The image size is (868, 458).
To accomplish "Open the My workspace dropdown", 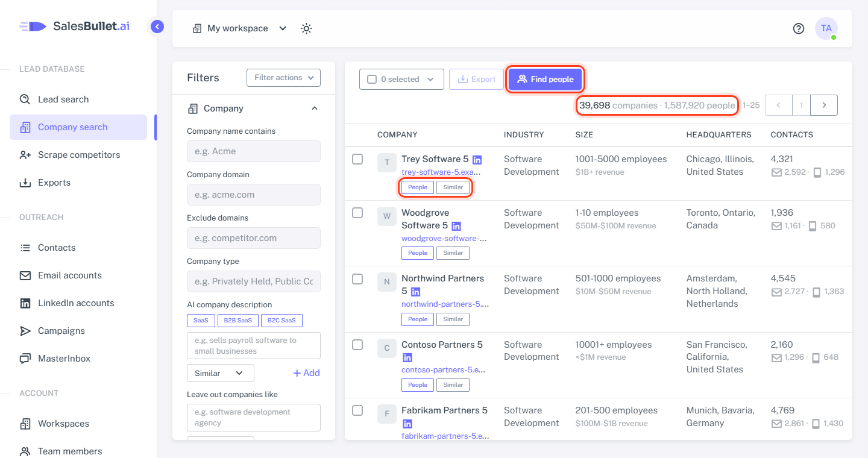I will (239, 28).
